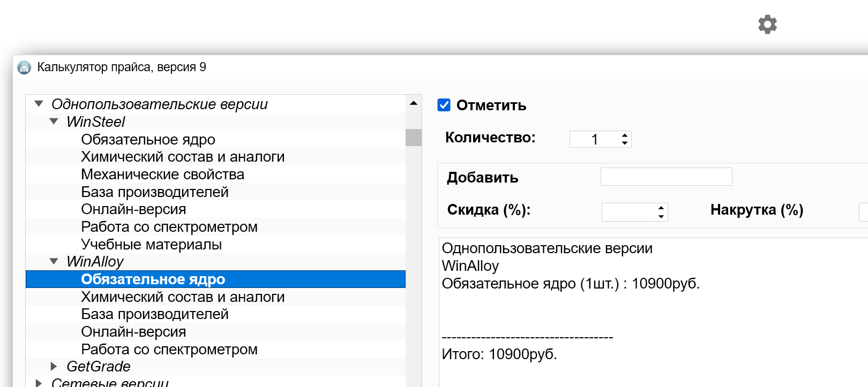The image size is (868, 387).
Task: Click inside the Скидка (%) field
Action: [x=628, y=213]
